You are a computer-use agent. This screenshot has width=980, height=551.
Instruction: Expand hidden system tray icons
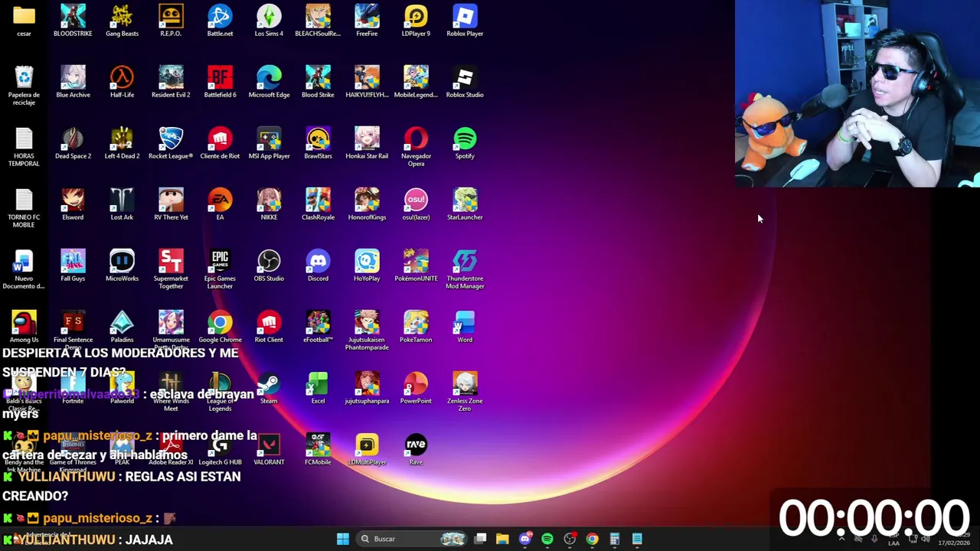841,539
